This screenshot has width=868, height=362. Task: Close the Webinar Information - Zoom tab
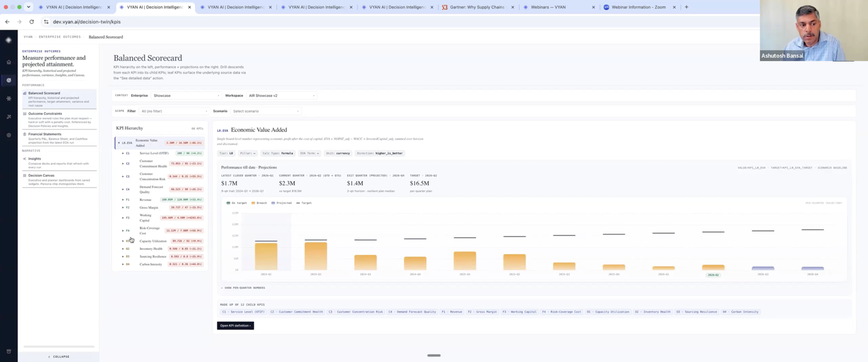click(674, 7)
